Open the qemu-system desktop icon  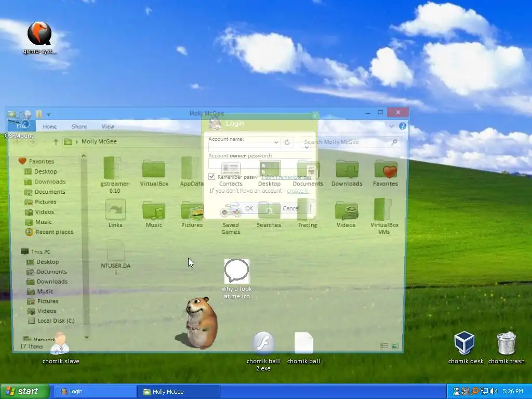coord(39,37)
